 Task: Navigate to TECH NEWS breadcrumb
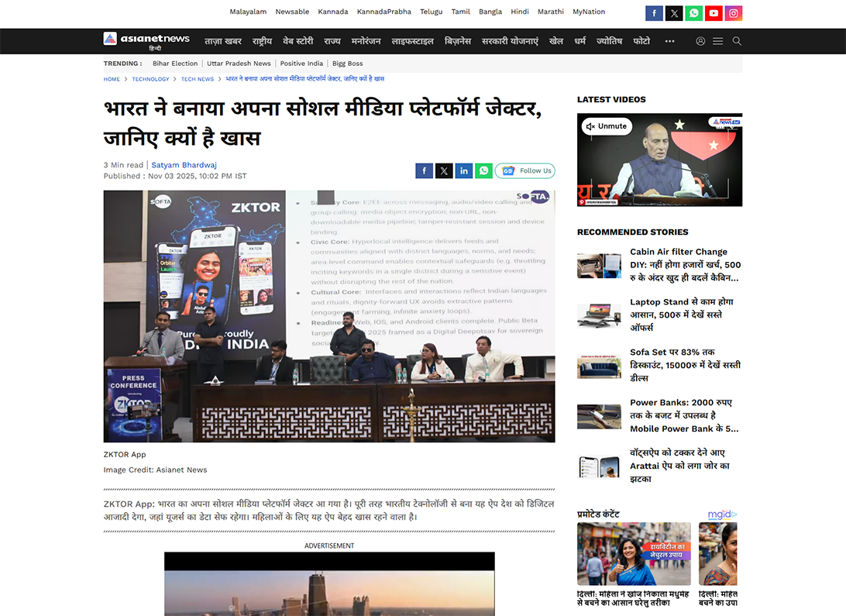pos(198,79)
